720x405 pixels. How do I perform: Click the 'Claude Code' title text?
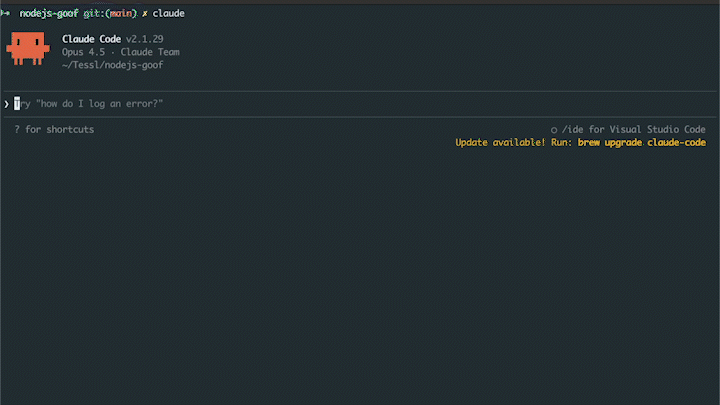tap(91, 39)
